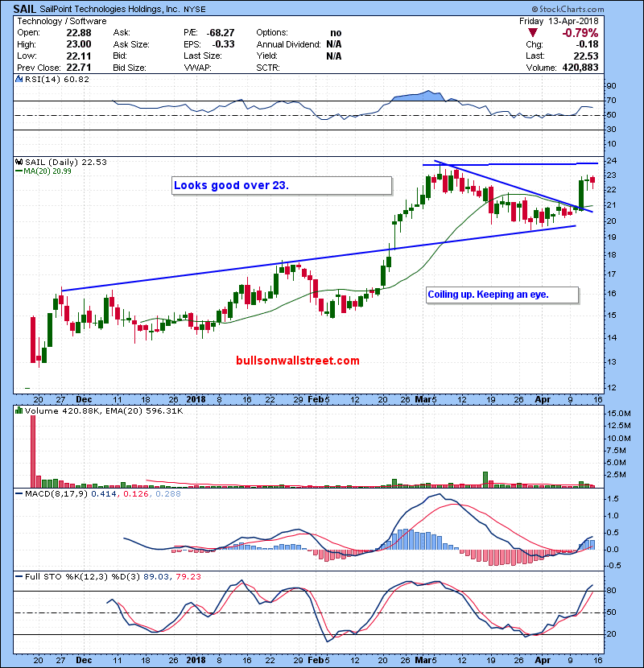Click the MACD histogram value 0.288
This screenshot has height=668, width=644.
168,494
